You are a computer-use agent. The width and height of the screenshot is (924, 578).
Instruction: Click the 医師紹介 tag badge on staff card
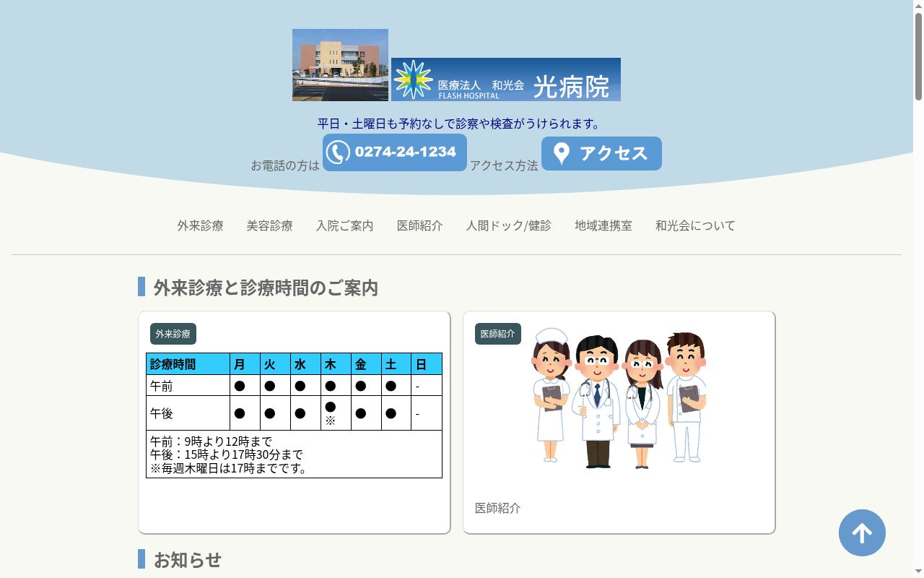click(498, 334)
